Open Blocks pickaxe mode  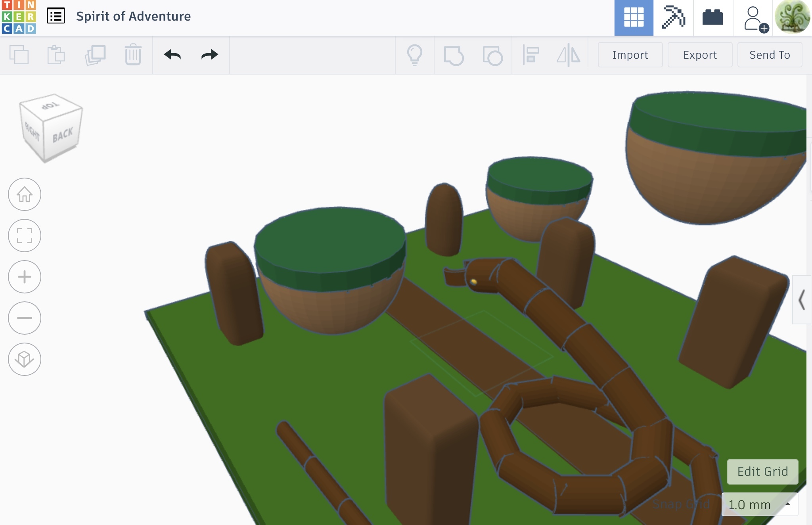[673, 17]
